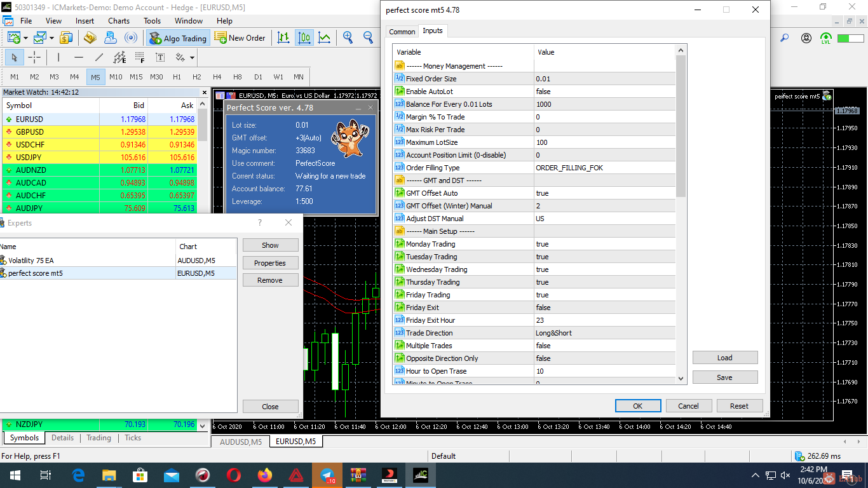The width and height of the screenshot is (868, 488).
Task: Click OK in the inputs dialog
Action: pos(638,406)
